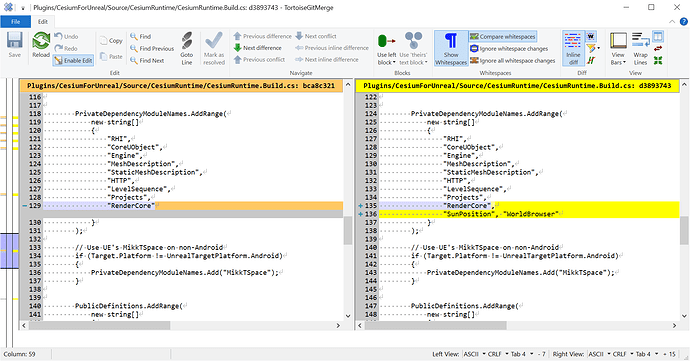Click the Copy command
690x361 pixels.
111,41
